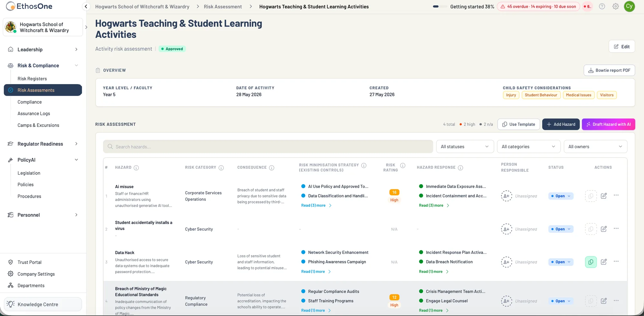Screen dimensions: 644x316
Task: Edit the Breach of Ministry of Magic row
Action: (x=604, y=301)
